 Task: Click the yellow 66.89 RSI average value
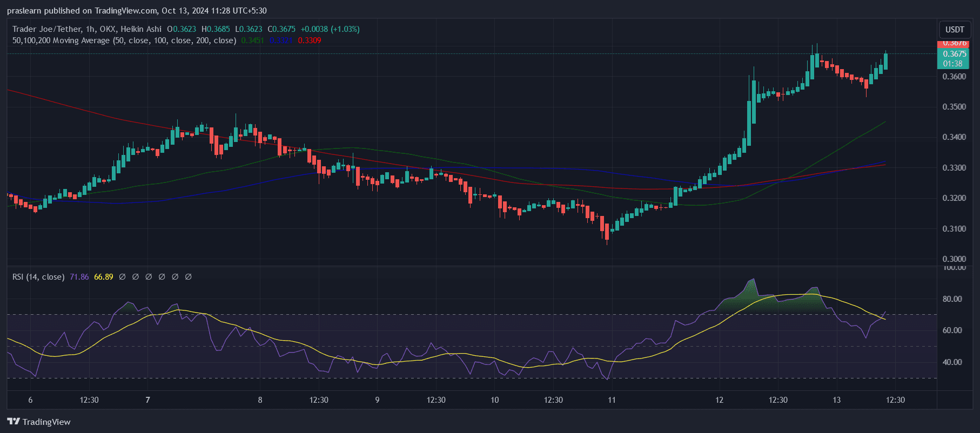click(x=104, y=277)
